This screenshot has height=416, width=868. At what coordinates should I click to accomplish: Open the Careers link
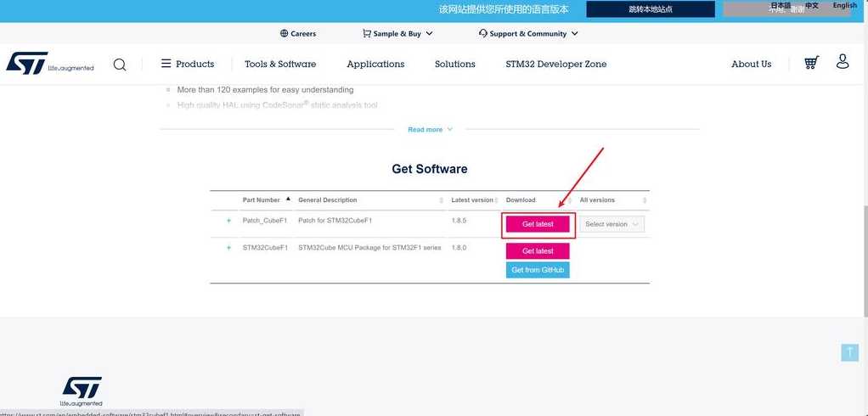pos(298,34)
